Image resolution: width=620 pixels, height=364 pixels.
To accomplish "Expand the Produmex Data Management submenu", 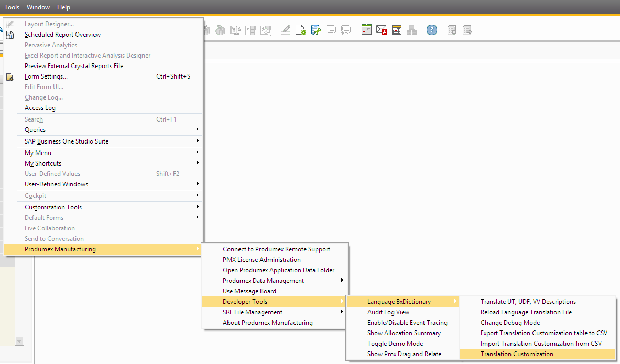I will click(x=342, y=280).
